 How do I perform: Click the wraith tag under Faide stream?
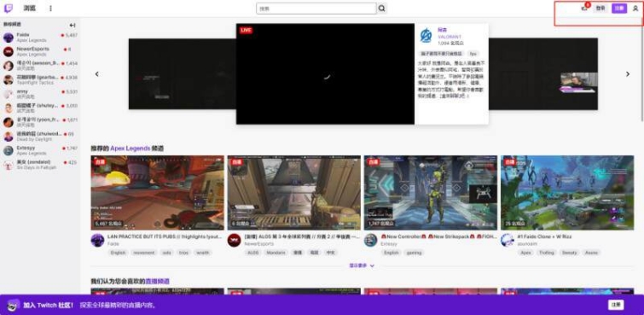[x=202, y=253]
